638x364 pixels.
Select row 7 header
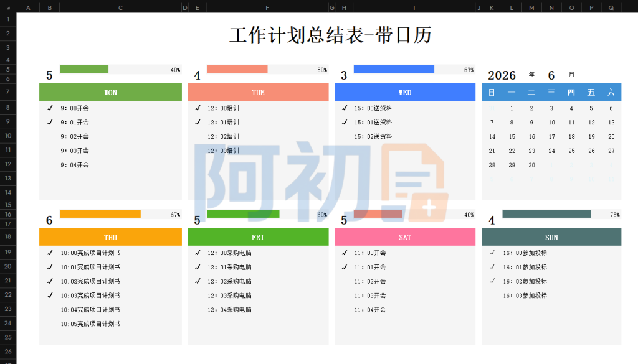[x=7, y=92]
